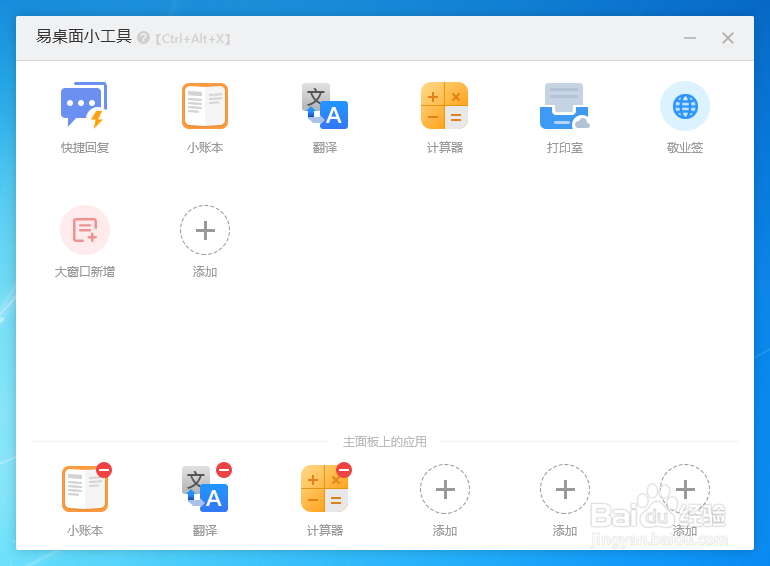The height and width of the screenshot is (566, 770).
Task: Minimize the 易桌面小工具 window
Action: 690,38
